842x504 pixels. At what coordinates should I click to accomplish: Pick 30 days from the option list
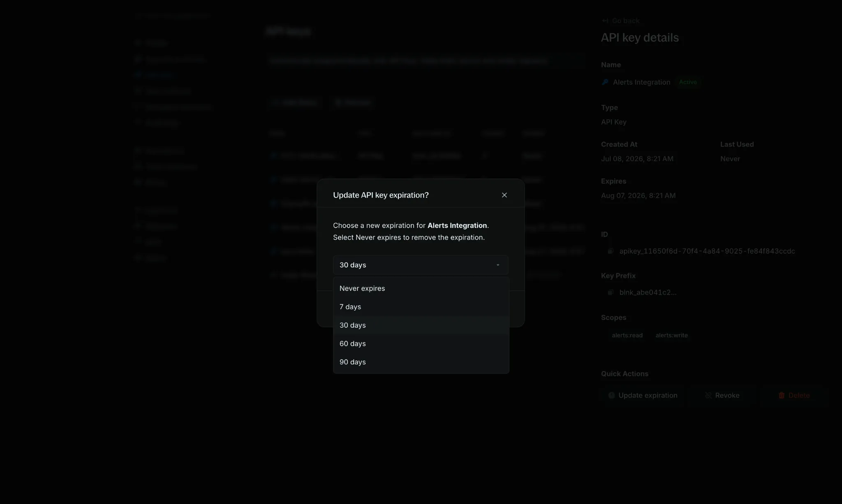421,325
